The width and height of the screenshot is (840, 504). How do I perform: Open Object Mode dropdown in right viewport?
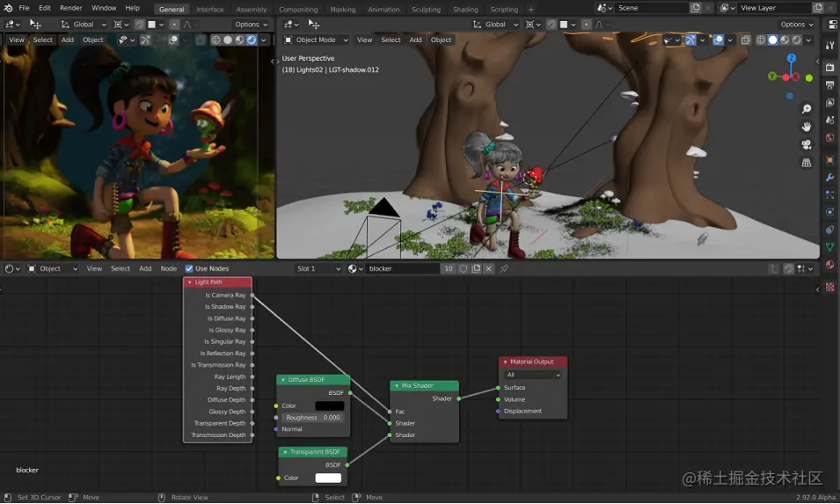[316, 40]
